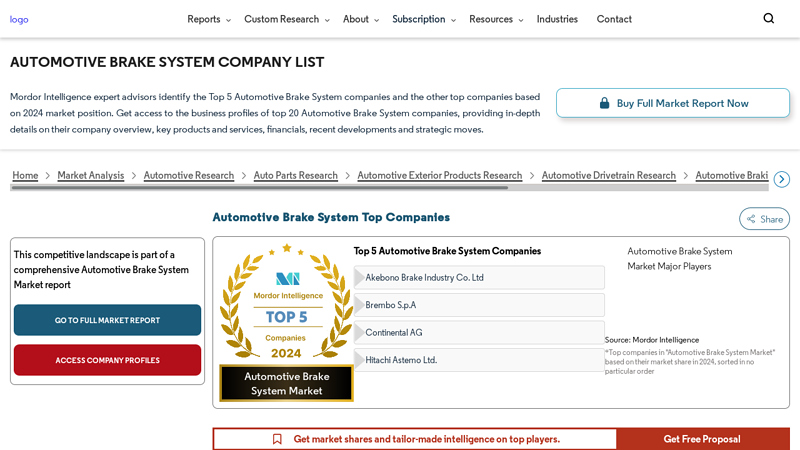Open Automotive Drivetrain Research breadcrumb
800x450 pixels.
click(609, 176)
